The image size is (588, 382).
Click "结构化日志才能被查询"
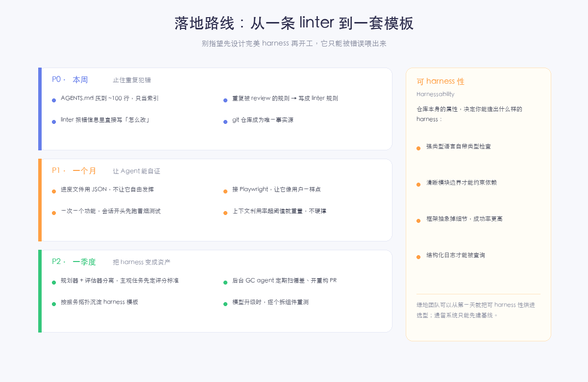pos(456,255)
